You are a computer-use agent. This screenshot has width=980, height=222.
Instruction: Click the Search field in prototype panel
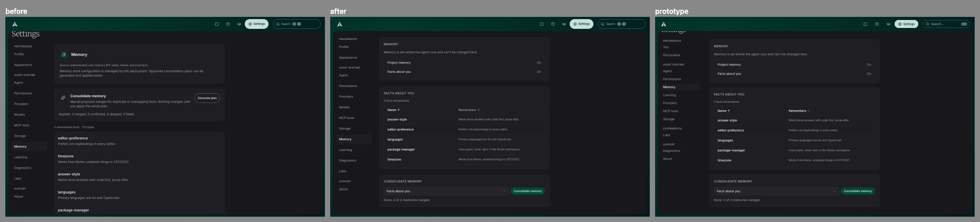coord(946,24)
